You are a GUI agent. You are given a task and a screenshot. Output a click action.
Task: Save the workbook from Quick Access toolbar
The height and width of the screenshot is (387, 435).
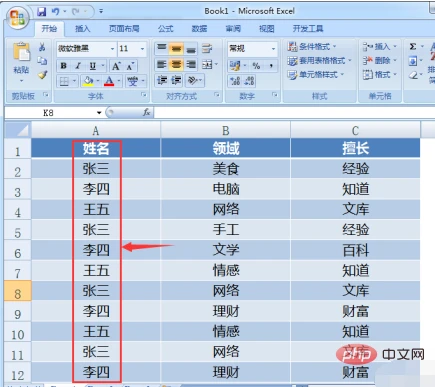click(x=42, y=12)
